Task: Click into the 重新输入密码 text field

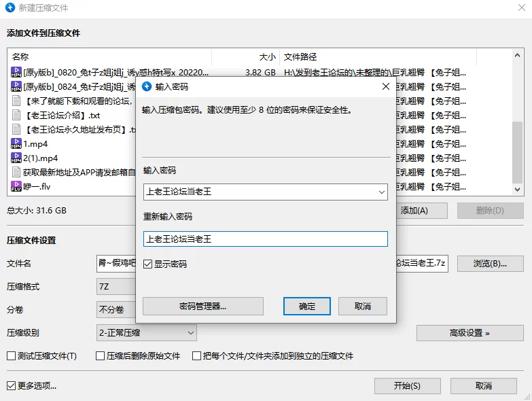Action: (x=265, y=239)
